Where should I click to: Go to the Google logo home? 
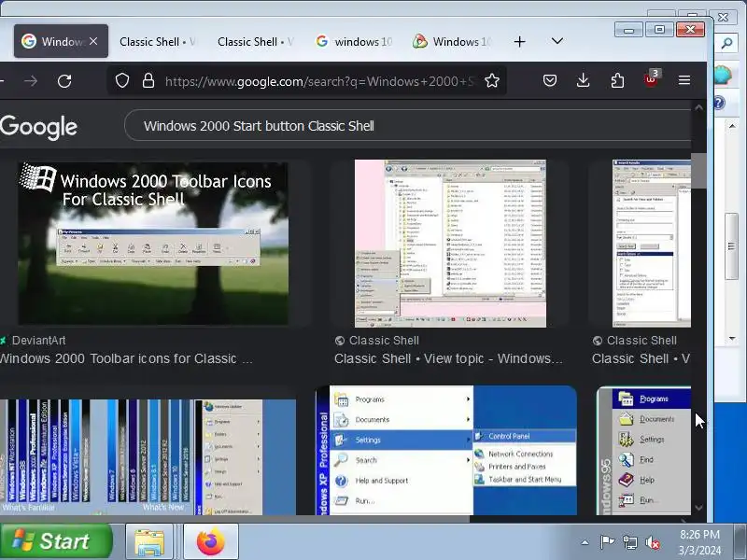38,127
